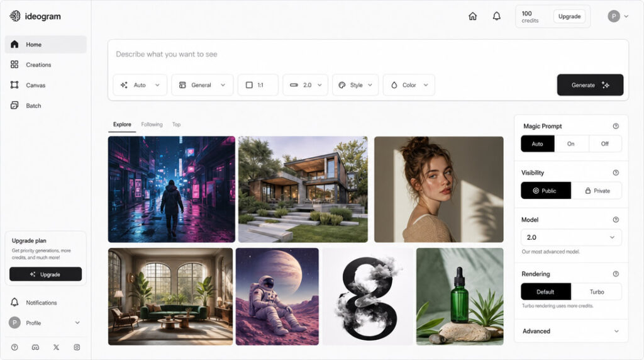Click the Creations grid icon

15,65
